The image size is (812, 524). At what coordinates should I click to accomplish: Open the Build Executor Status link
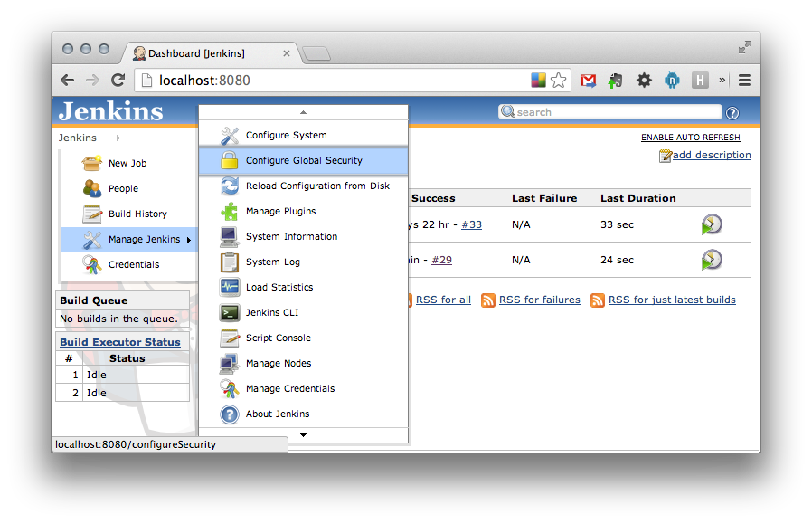coord(120,343)
